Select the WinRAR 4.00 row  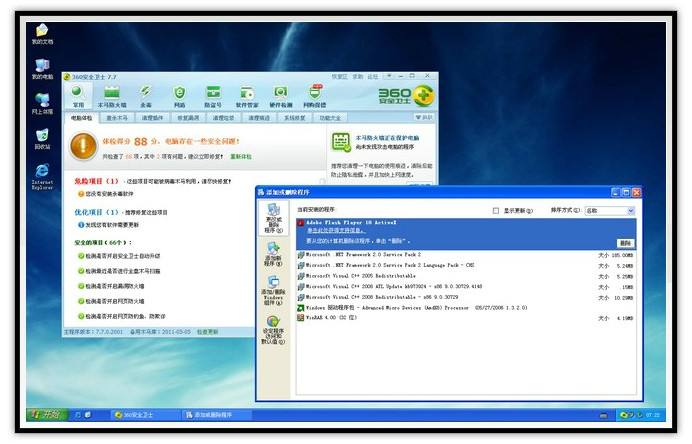(466, 318)
